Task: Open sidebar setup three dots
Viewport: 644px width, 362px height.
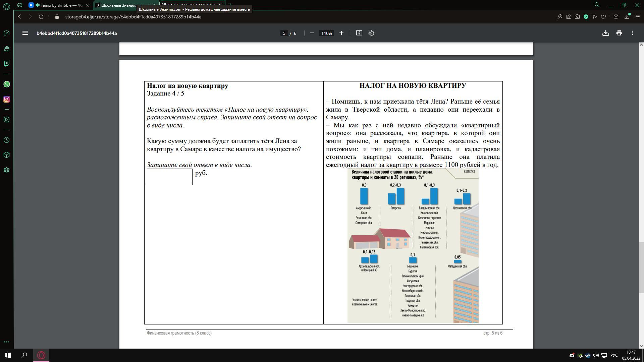Action: pyautogui.click(x=6, y=342)
